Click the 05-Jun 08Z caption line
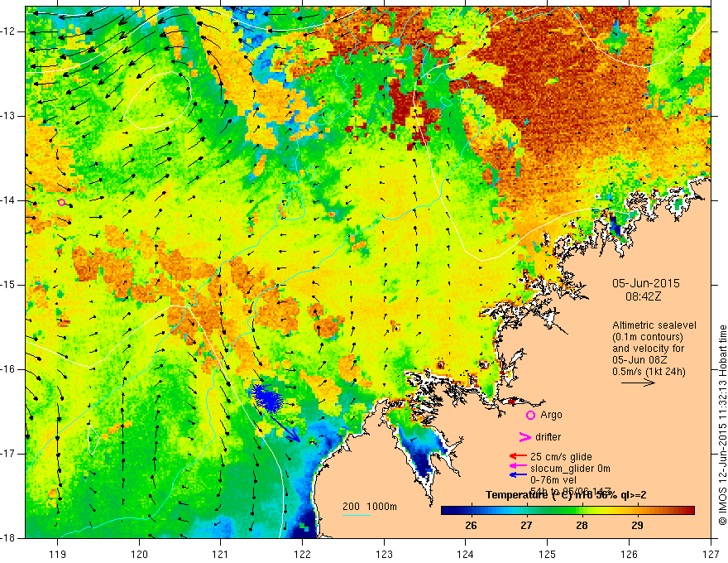Image resolution: width=728 pixels, height=563 pixels. pos(640,360)
